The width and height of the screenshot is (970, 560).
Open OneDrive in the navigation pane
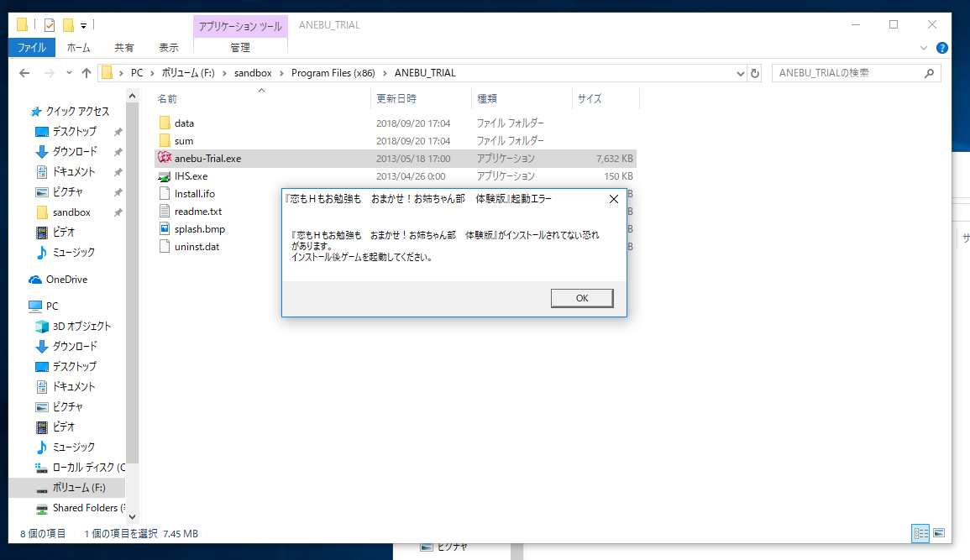66,280
